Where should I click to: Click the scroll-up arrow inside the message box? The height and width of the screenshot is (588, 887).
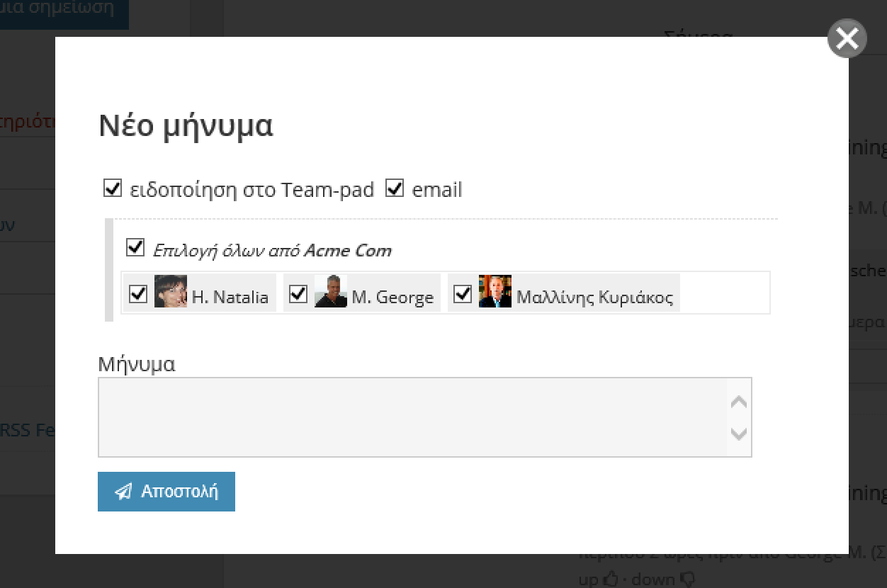[x=739, y=400]
